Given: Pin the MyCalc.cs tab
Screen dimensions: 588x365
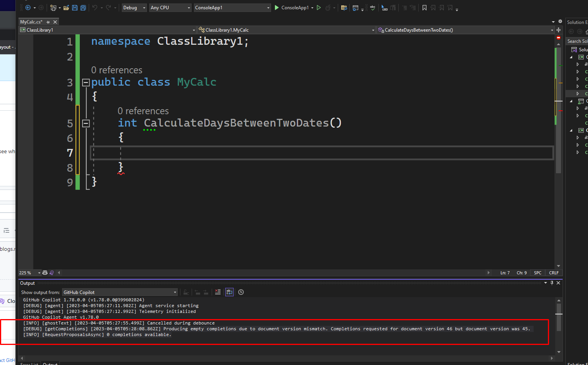Looking at the screenshot, I should click(48, 22).
